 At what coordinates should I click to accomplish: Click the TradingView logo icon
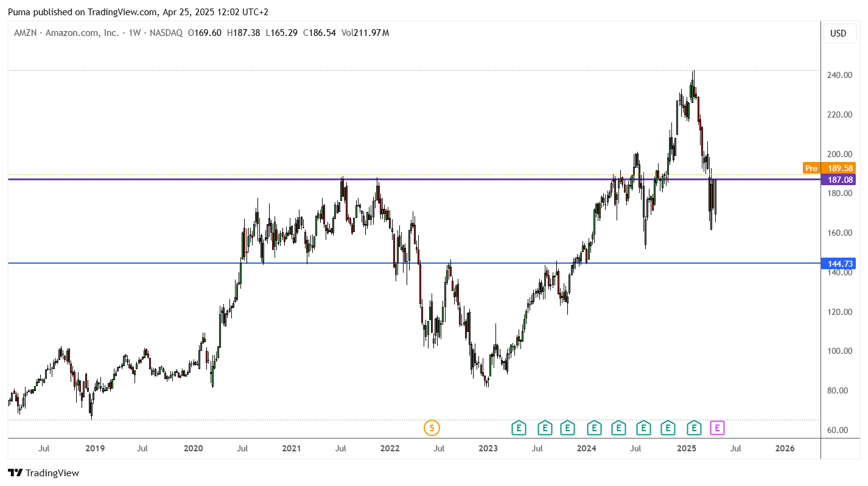[x=15, y=473]
